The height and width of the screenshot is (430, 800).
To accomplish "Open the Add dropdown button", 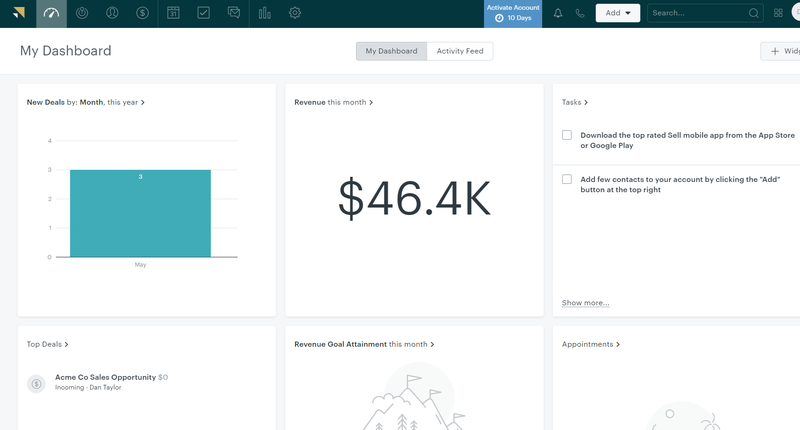I will (618, 13).
